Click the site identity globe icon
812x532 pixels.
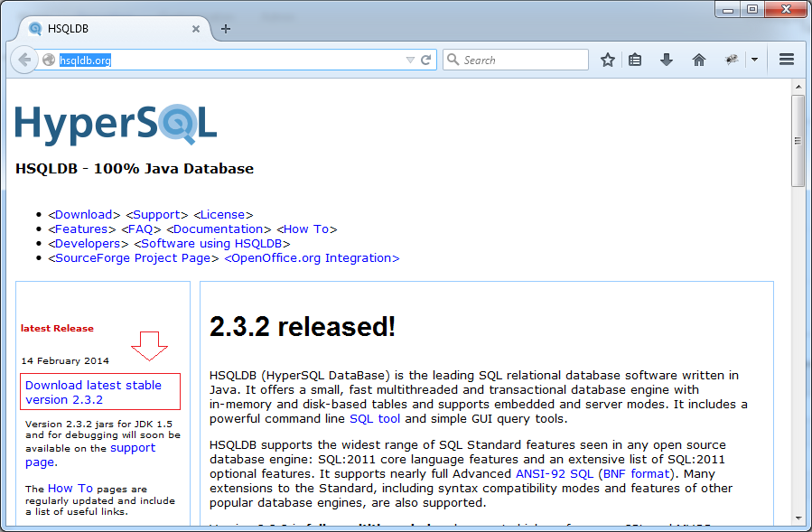49,61
